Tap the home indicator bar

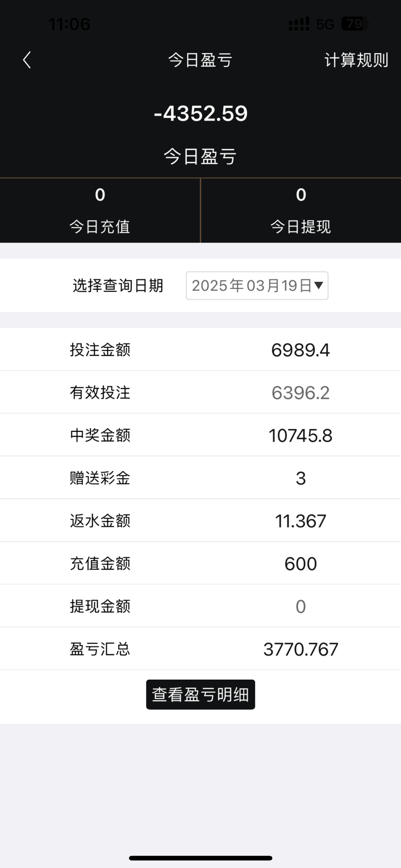click(x=200, y=858)
